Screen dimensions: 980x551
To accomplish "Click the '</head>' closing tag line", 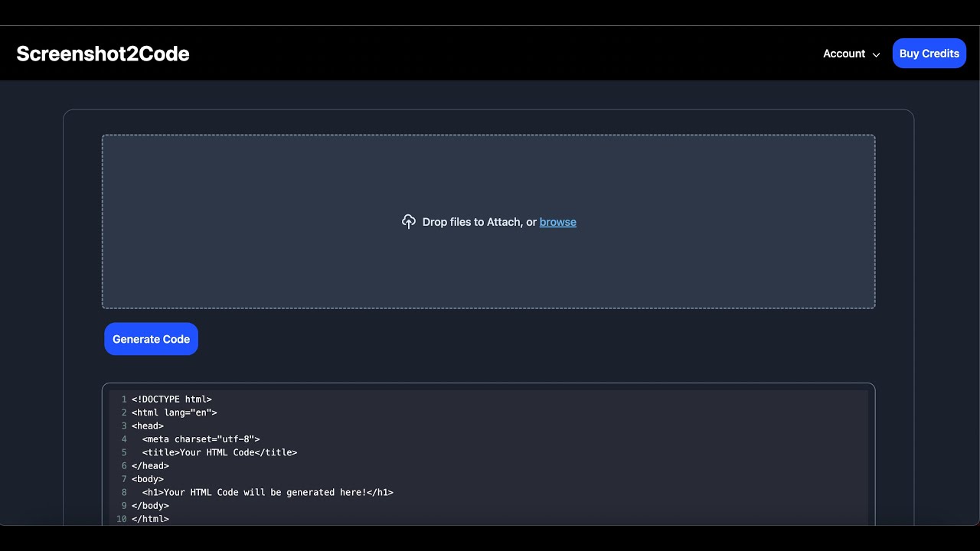I will [150, 465].
